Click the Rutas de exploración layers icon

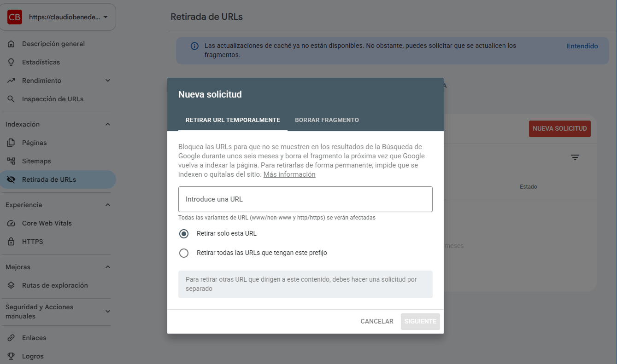[x=12, y=285]
